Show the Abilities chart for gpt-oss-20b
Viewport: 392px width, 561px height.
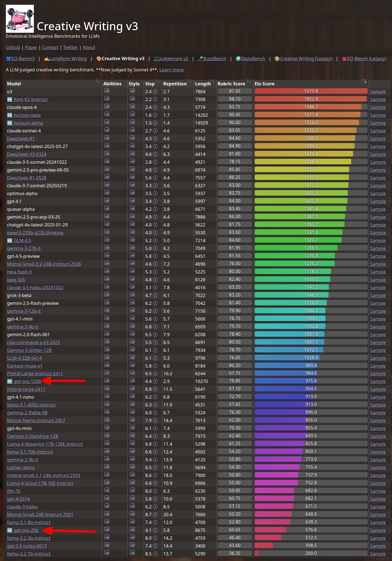(x=107, y=529)
